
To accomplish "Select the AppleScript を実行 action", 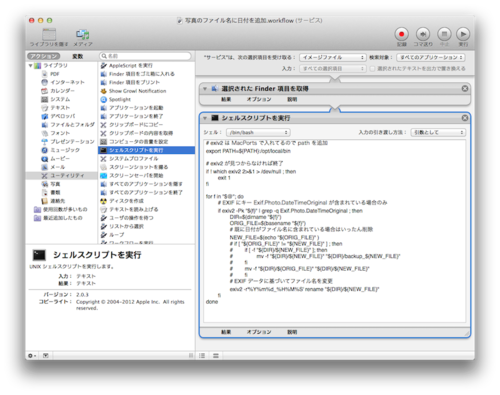I will point(131,66).
